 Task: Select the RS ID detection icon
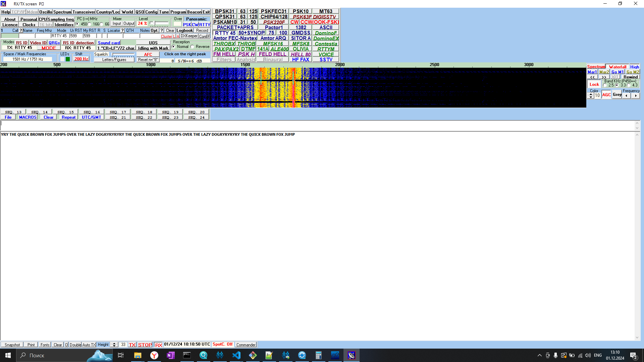(x=78, y=43)
